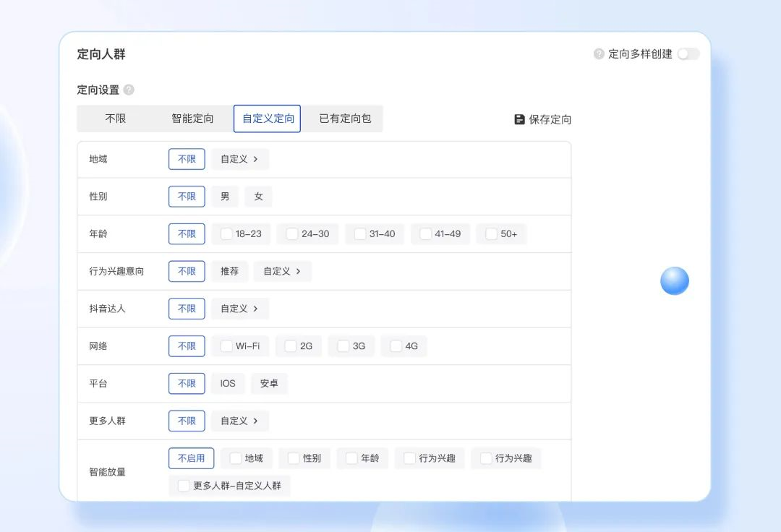Click the save icon beside 保存定向
The height and width of the screenshot is (532, 781).
519,119
